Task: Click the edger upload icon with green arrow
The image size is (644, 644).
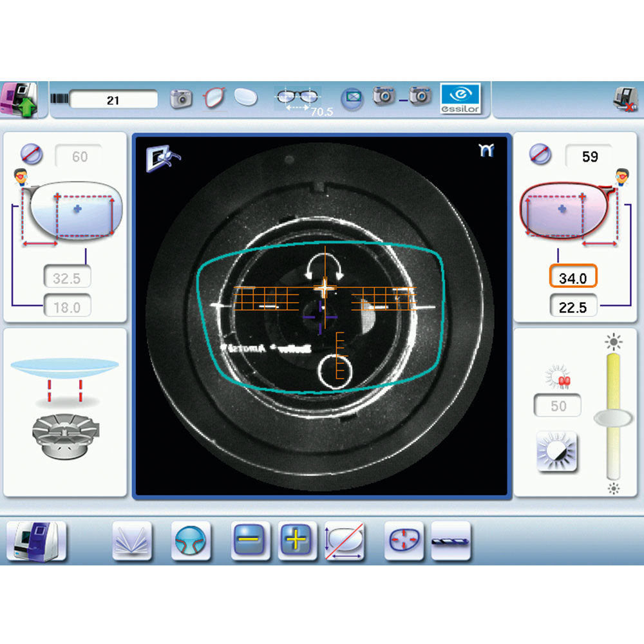Action: [x=19, y=99]
